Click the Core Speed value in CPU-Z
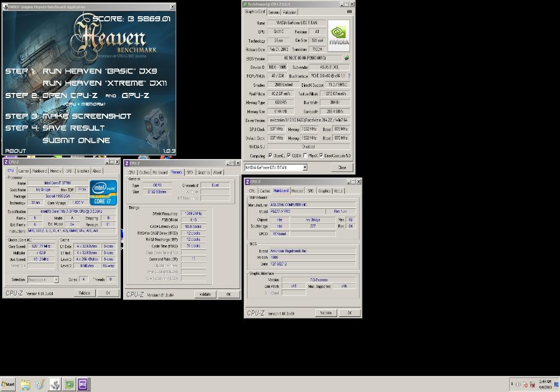The width and height of the screenshot is (560, 392). 41,246
